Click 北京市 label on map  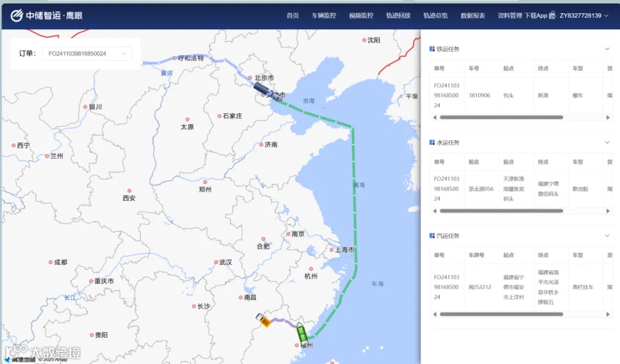(x=264, y=78)
